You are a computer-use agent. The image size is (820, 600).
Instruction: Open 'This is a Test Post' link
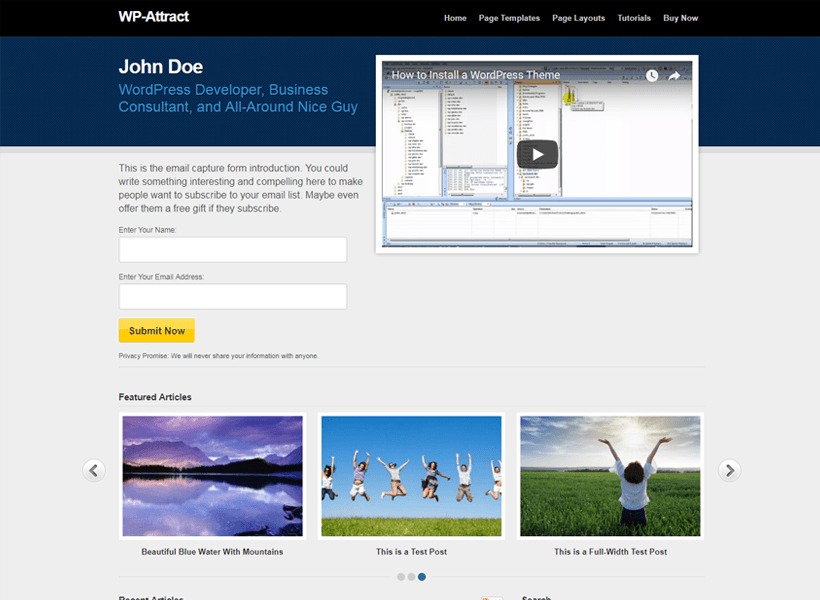click(x=412, y=552)
